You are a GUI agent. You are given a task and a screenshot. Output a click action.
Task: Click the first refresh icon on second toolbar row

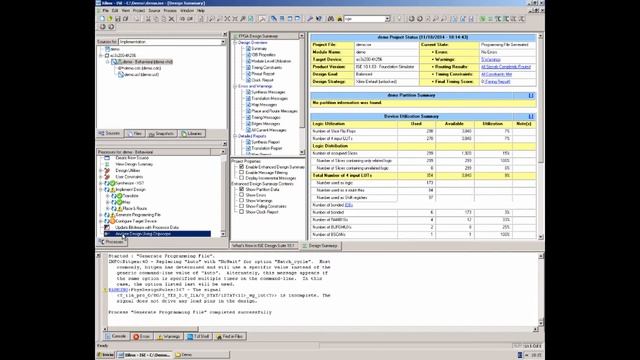tap(102, 27)
